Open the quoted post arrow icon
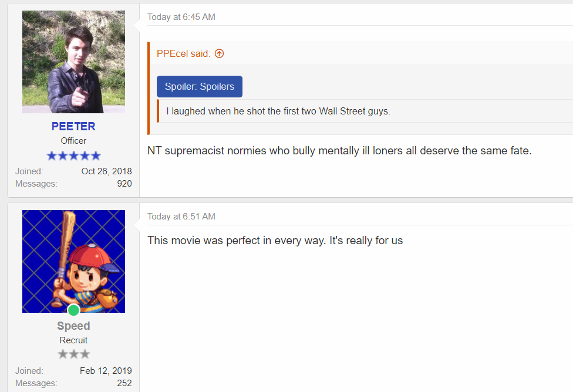Image resolution: width=573 pixels, height=392 pixels. click(x=219, y=54)
